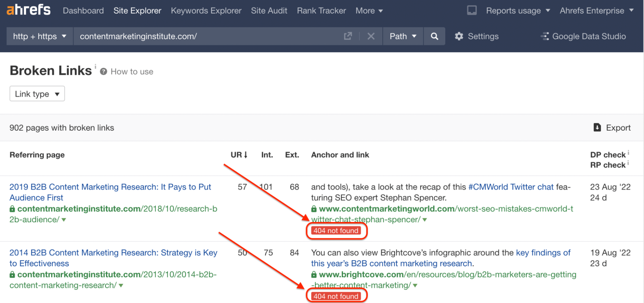The width and height of the screenshot is (644, 303).
Task: Expand the Link type filter dropdown
Action: (37, 94)
